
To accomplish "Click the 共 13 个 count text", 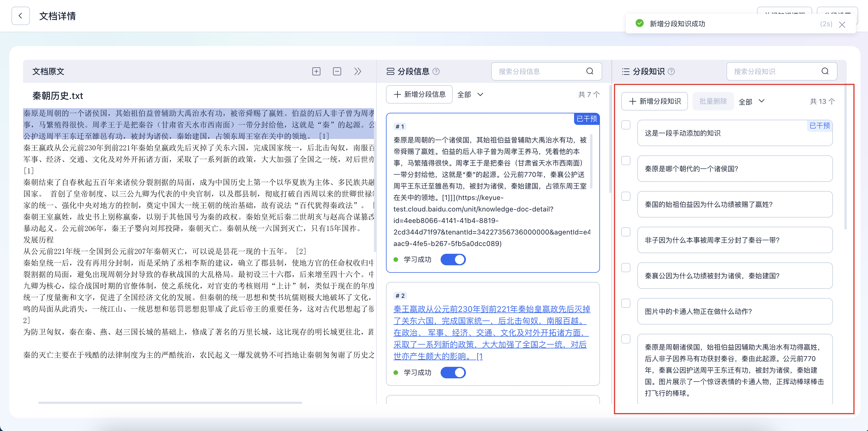I will point(822,102).
